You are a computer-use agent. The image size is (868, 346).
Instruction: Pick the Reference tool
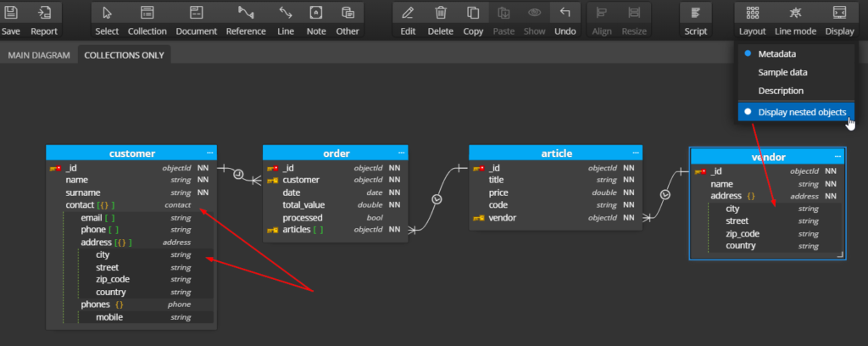(246, 12)
